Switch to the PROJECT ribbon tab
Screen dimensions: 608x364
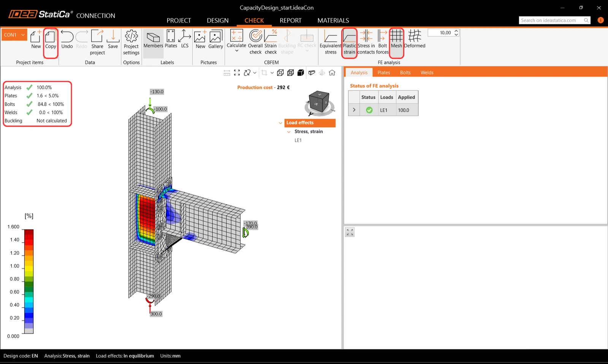[179, 20]
